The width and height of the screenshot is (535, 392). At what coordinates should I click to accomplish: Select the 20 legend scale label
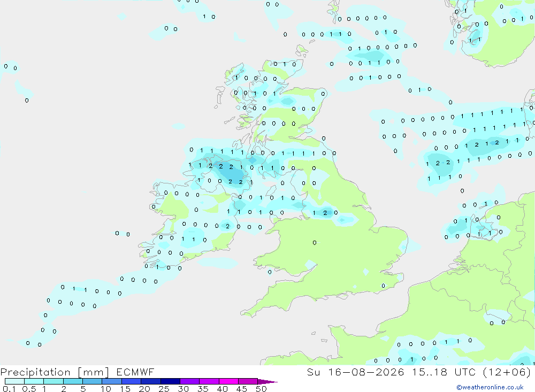pos(144,389)
